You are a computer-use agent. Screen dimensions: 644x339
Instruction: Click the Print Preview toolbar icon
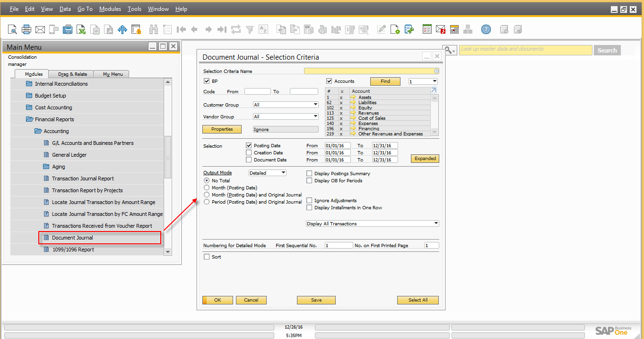tap(12, 30)
